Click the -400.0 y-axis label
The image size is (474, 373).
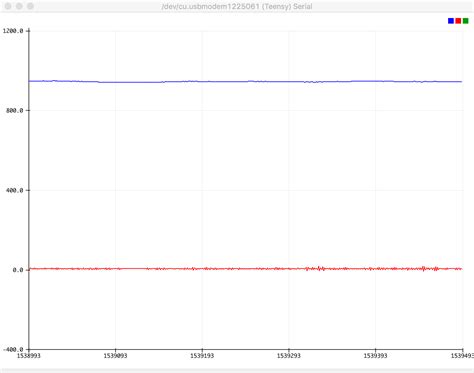click(x=13, y=350)
